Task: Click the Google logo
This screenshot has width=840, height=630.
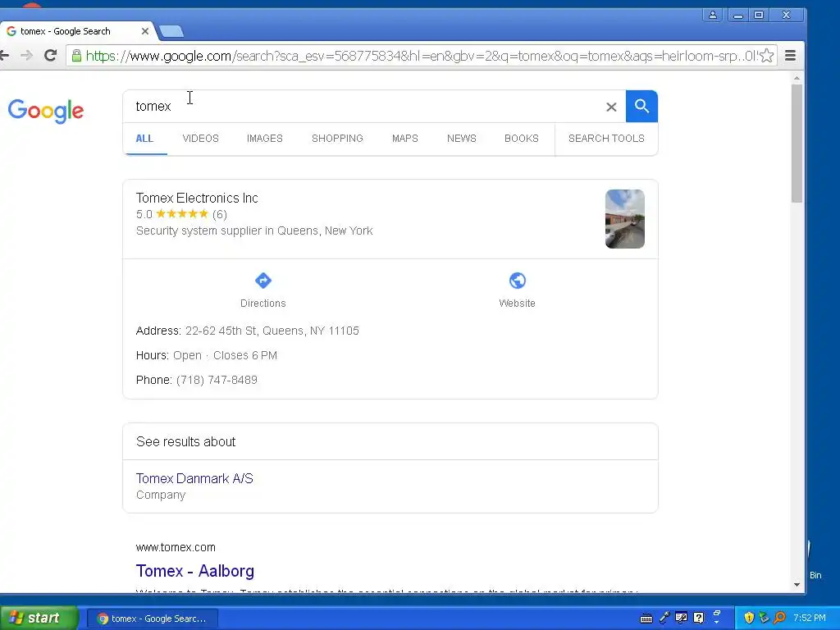Action: tap(46, 111)
